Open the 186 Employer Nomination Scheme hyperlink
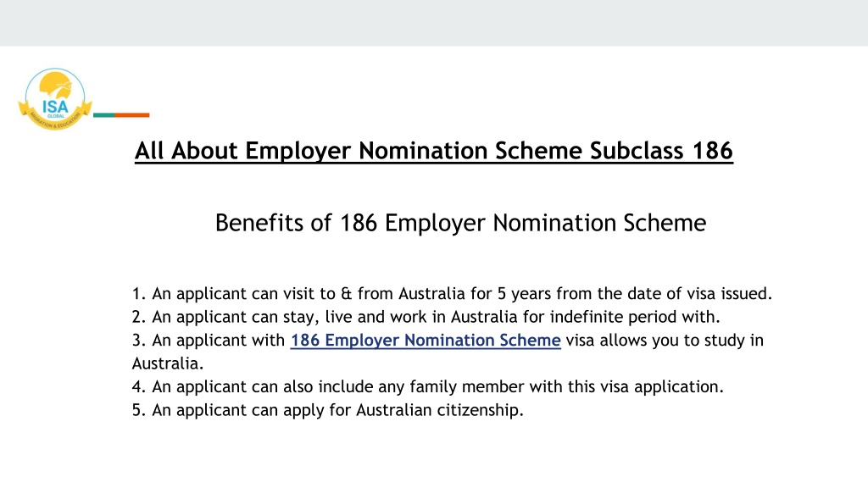 426,341
